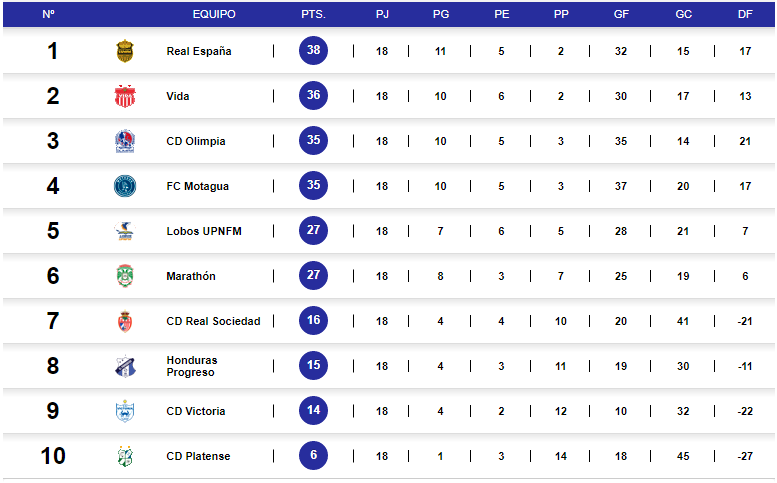The height and width of the screenshot is (483, 777).
Task: Open the Lobos UPNFM logo
Action: (124, 231)
